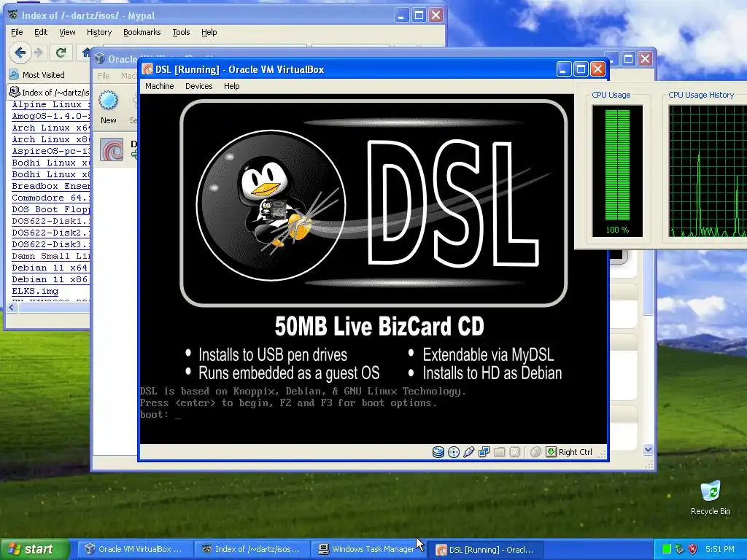Viewport: 747px width, 560px height.
Task: Open the View menu in Mypal
Action: coord(67,32)
